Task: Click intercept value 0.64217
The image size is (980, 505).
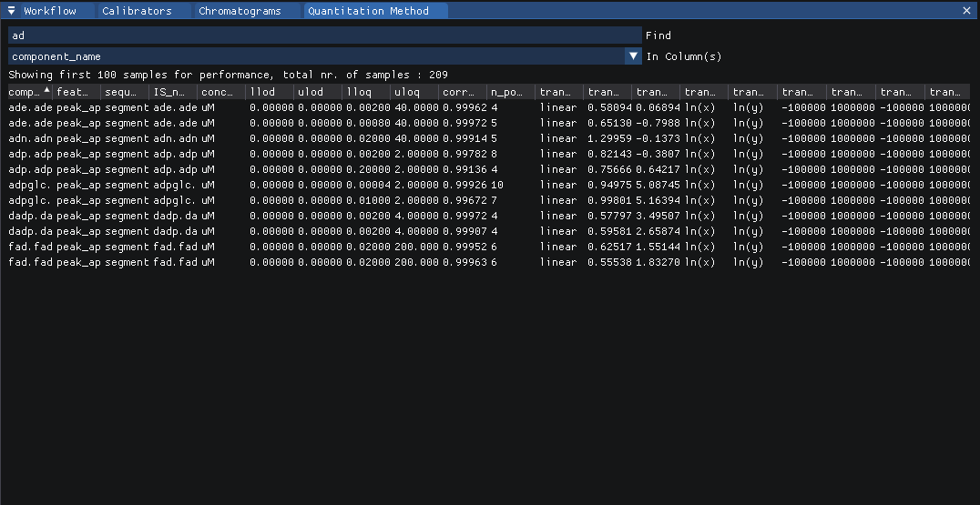Action: pos(658,169)
